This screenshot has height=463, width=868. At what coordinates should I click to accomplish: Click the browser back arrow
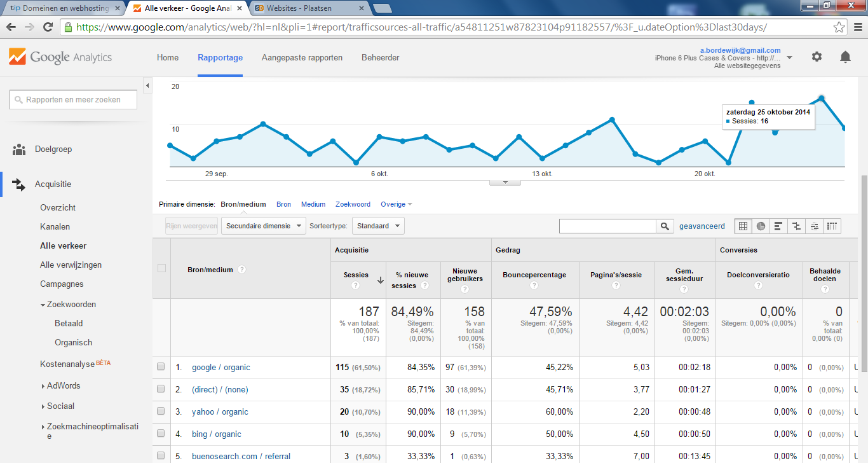[x=11, y=27]
